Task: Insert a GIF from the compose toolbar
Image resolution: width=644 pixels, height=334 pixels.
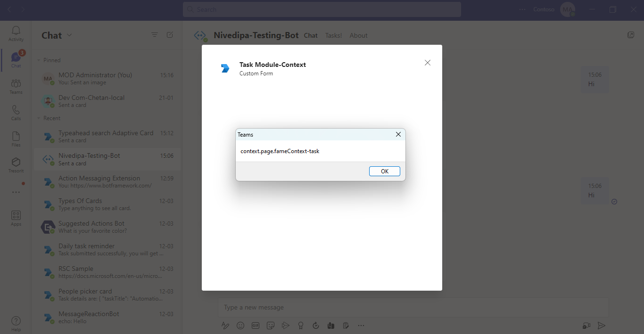Action: (x=256, y=325)
